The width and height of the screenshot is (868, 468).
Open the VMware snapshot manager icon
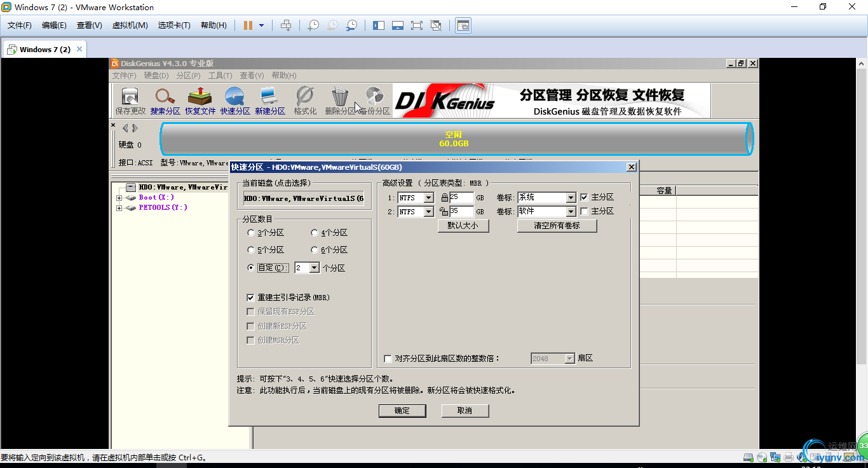point(351,25)
